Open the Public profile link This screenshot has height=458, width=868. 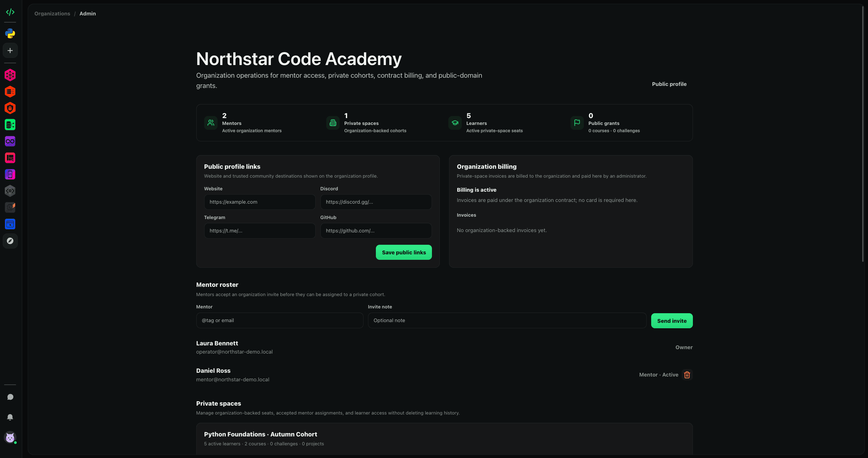[669, 84]
